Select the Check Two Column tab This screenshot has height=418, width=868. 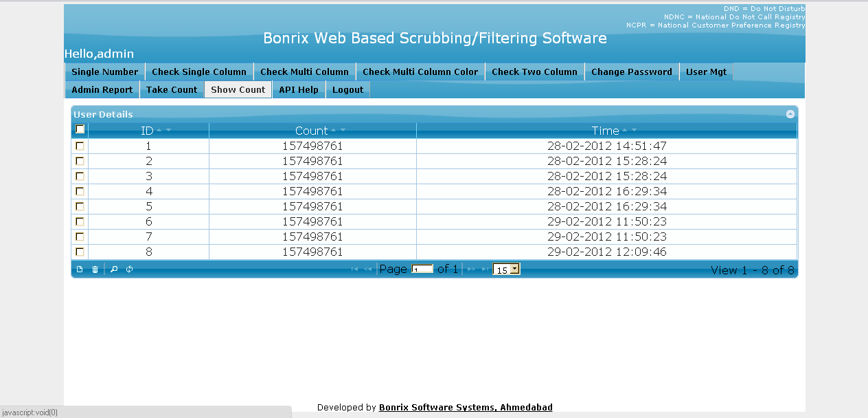click(x=534, y=71)
